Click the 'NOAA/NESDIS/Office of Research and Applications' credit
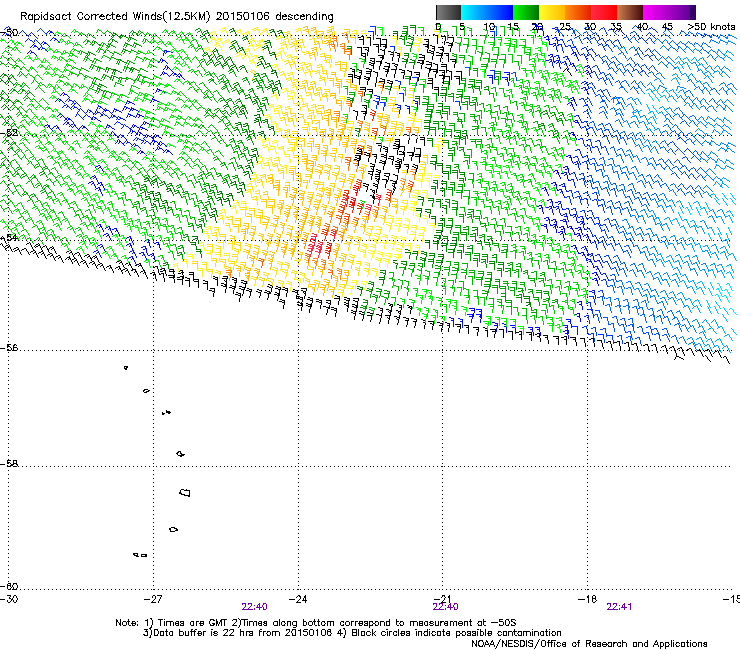 tap(589, 644)
